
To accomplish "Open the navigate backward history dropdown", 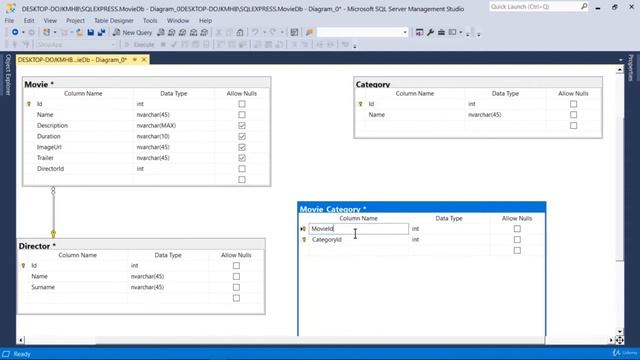I will coord(23,32).
